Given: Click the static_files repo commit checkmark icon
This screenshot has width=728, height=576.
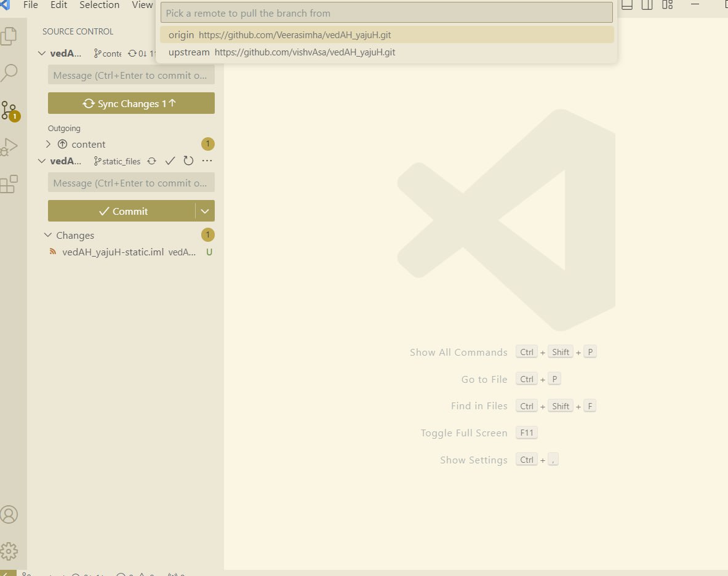Looking at the screenshot, I should coord(170,161).
